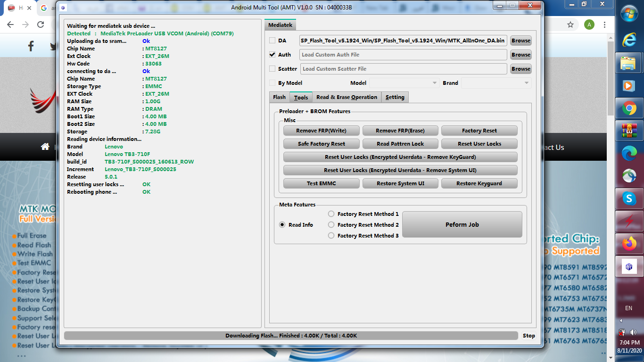This screenshot has height=362, width=644.
Task: Expand the Brand dropdown
Action: pos(496,83)
